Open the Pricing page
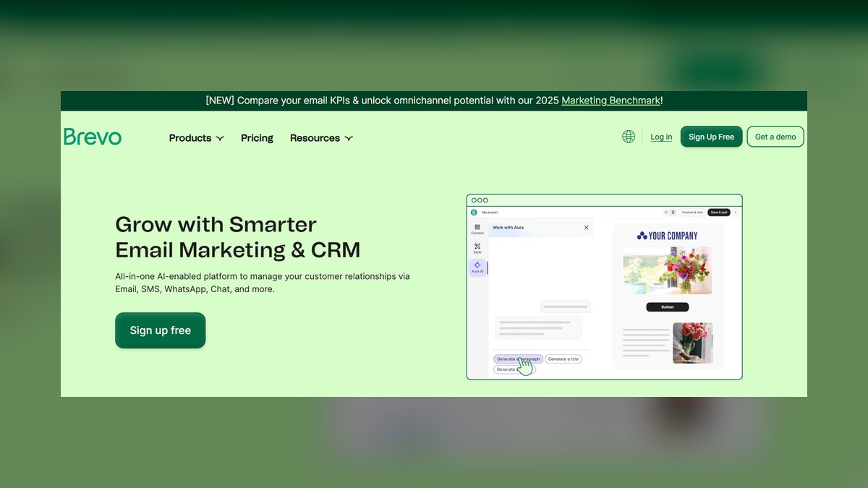Image resolution: width=868 pixels, height=488 pixels. pos(257,138)
